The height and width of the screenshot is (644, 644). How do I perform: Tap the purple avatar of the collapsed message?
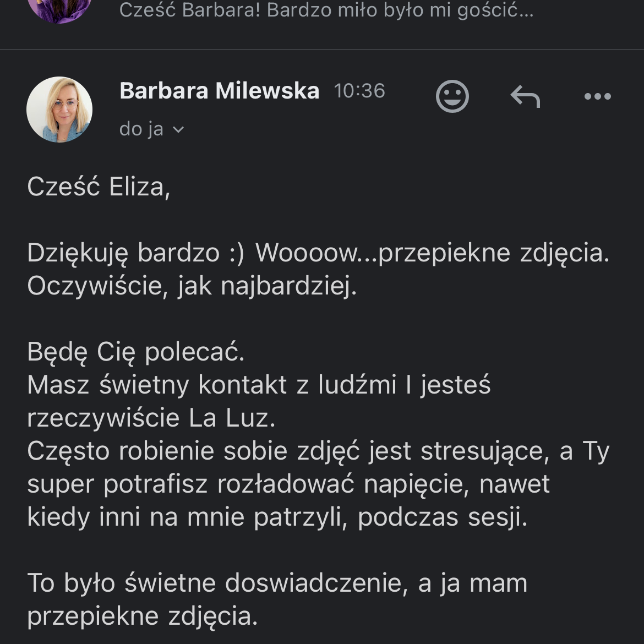(59, 10)
